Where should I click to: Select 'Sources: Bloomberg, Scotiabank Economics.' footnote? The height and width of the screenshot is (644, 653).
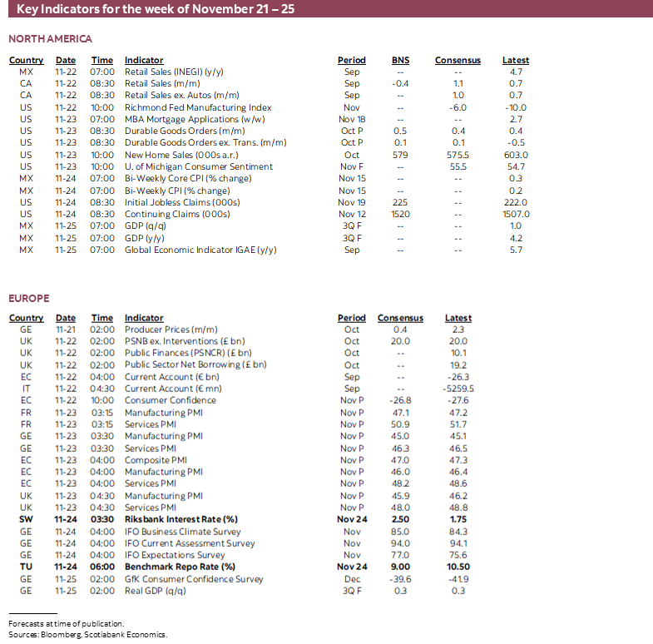pyautogui.click(x=88, y=634)
